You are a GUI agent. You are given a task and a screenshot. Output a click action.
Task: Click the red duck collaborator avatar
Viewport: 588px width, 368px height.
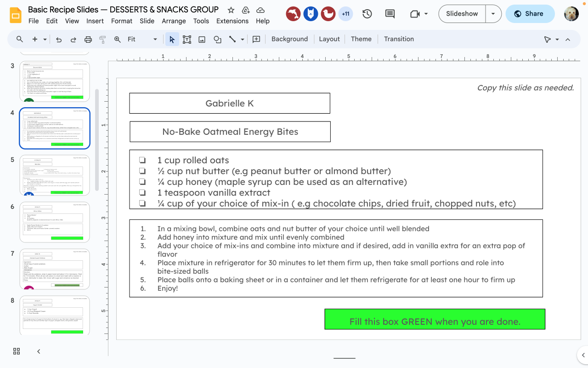[328, 14]
